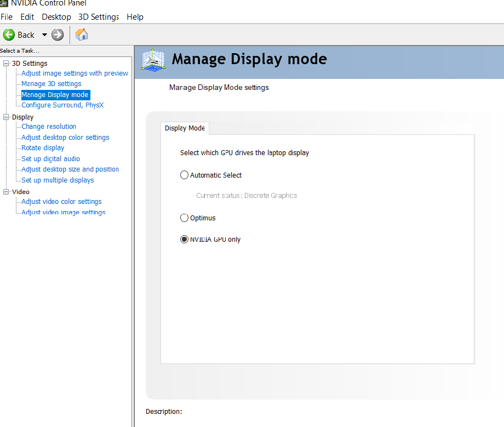Open the 3D Settings menu
Viewport: 504px width, 427px height.
click(x=99, y=17)
